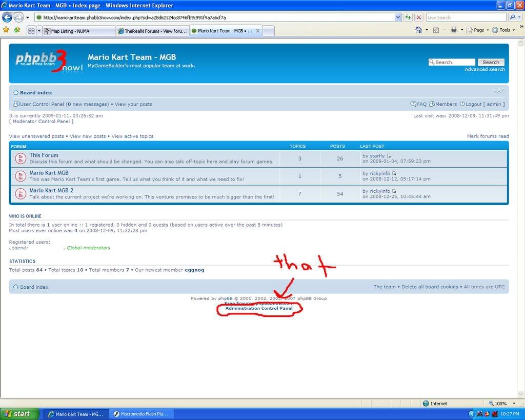Click the This Forum unread posts icon
The width and height of the screenshot is (525, 420).
tap(21, 158)
